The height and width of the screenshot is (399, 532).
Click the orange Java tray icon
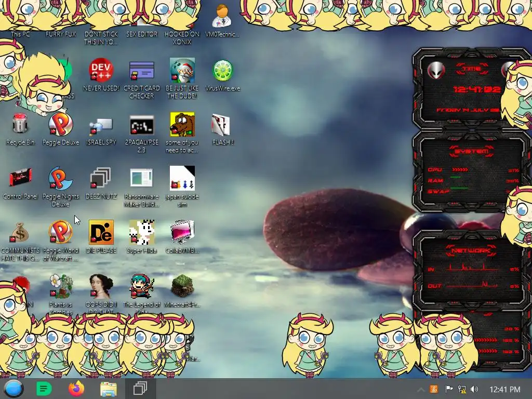click(434, 389)
